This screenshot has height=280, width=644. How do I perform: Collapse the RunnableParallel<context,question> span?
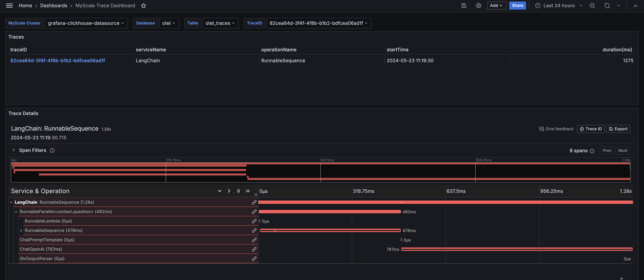[x=16, y=211]
